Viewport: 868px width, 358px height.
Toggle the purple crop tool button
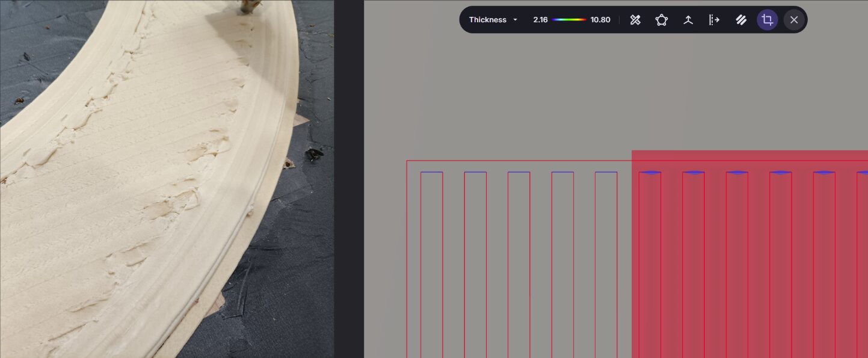(x=767, y=20)
